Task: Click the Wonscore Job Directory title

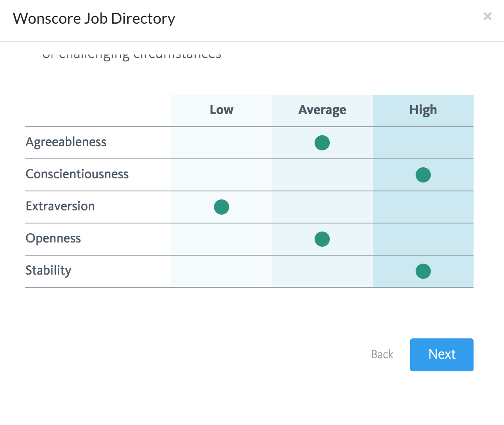Action: pos(94,19)
